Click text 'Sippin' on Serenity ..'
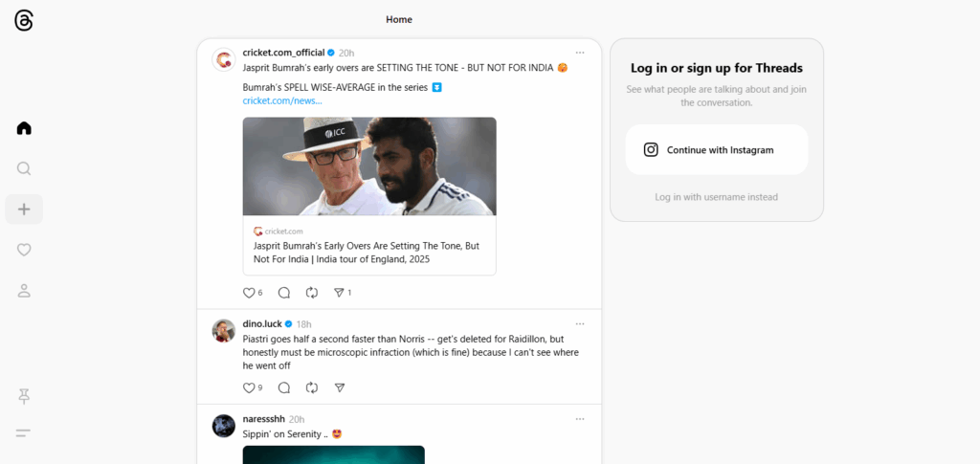980x464 pixels. coord(286,433)
